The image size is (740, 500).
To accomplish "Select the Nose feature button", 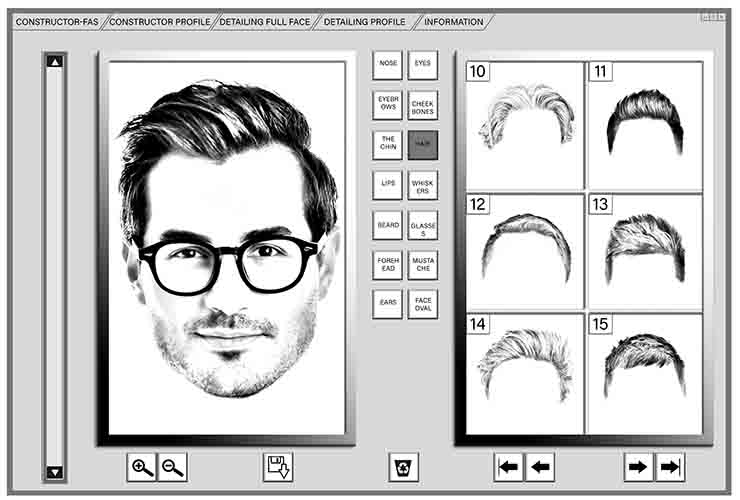I will 388,65.
